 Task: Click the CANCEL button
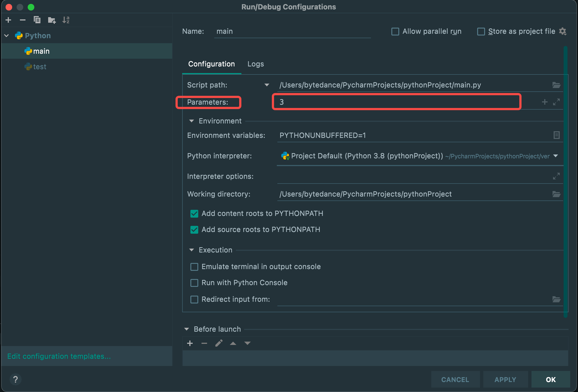(x=455, y=380)
